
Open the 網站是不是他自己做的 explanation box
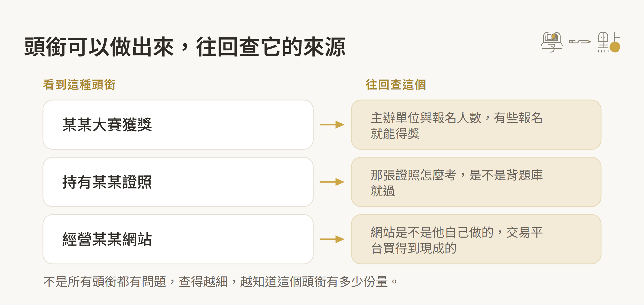(x=476, y=239)
